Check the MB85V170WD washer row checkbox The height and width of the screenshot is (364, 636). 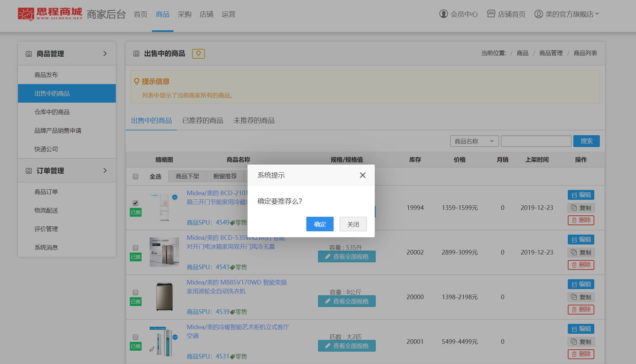135,292
